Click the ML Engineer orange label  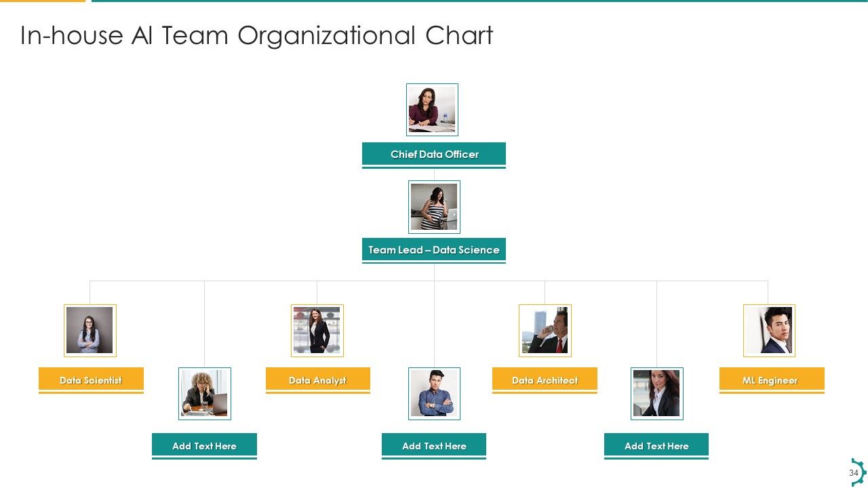[x=772, y=380]
